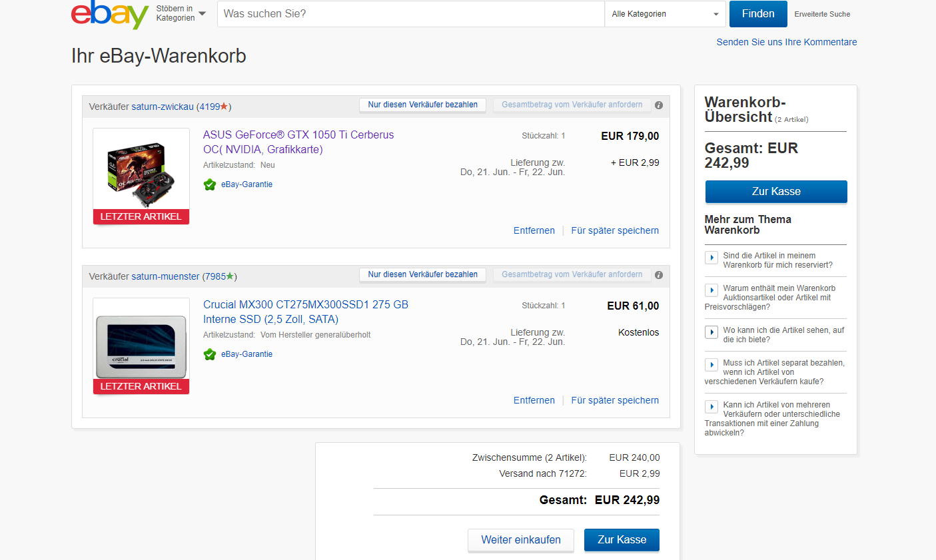Open seller saturn-zwickau profile
Image resolution: width=936 pixels, height=560 pixels.
pyautogui.click(x=163, y=107)
